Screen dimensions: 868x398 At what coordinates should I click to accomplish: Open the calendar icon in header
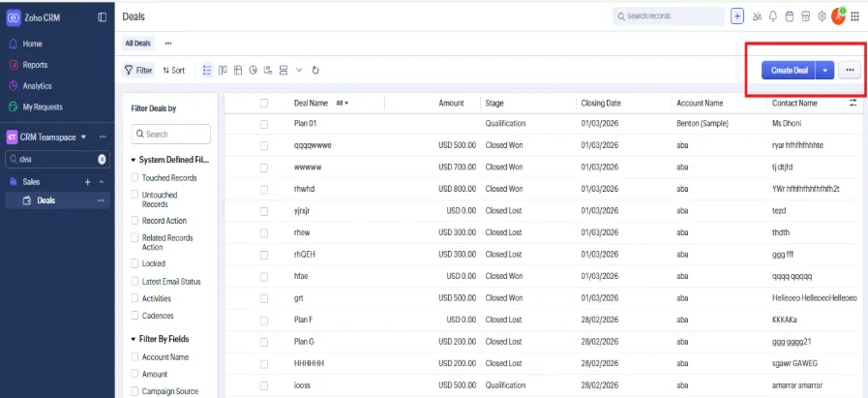click(x=790, y=16)
